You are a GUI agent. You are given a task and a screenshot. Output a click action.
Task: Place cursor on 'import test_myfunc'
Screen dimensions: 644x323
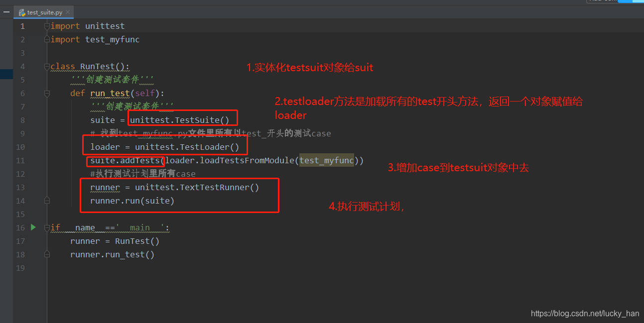(x=95, y=39)
